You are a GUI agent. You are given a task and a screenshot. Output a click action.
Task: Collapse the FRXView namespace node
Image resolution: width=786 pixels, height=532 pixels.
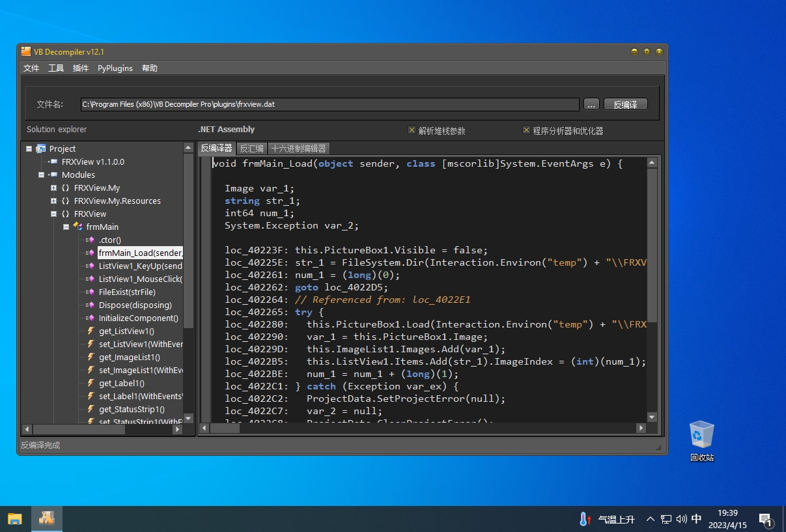coord(53,214)
